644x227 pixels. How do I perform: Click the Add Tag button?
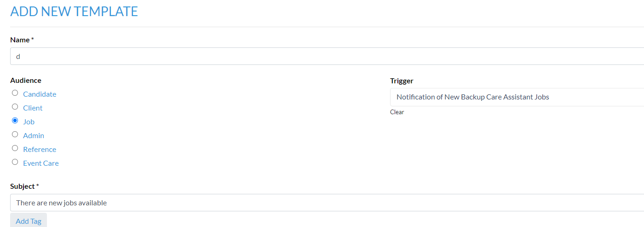29,220
